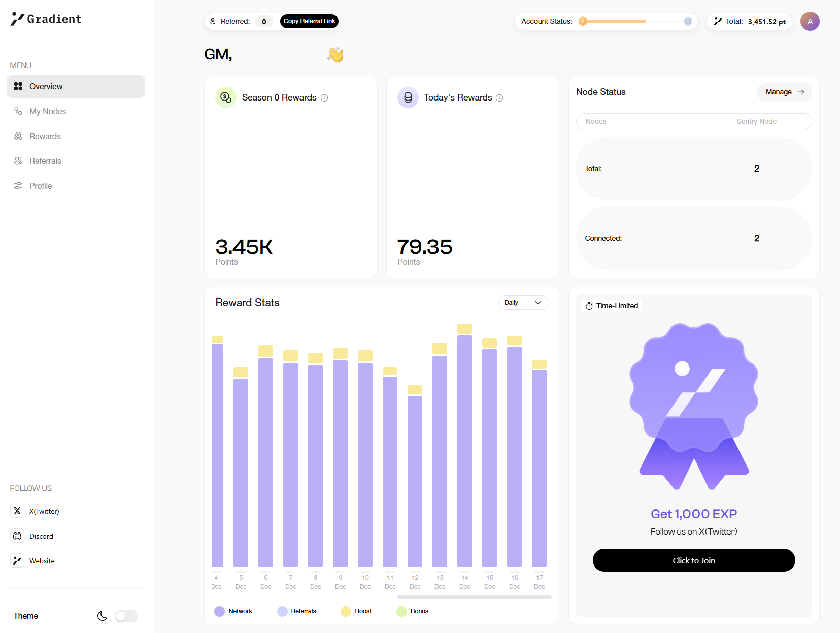Open the Rewards section

click(x=76, y=136)
